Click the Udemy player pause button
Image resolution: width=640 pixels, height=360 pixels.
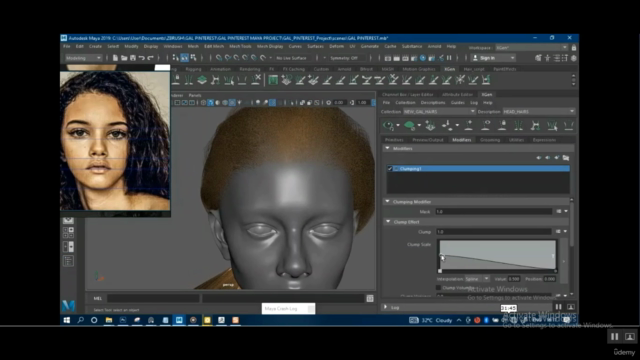tap(614, 337)
